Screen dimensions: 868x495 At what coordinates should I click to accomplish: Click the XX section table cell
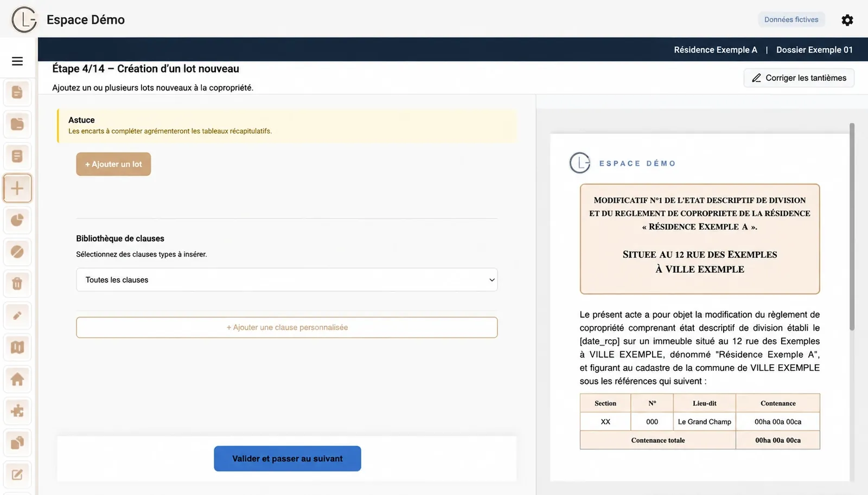[x=605, y=422]
